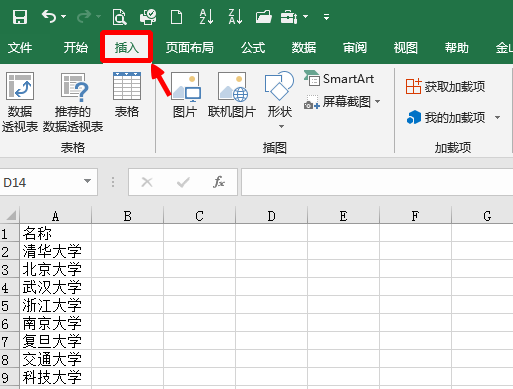Undo the last action

pos(49,16)
